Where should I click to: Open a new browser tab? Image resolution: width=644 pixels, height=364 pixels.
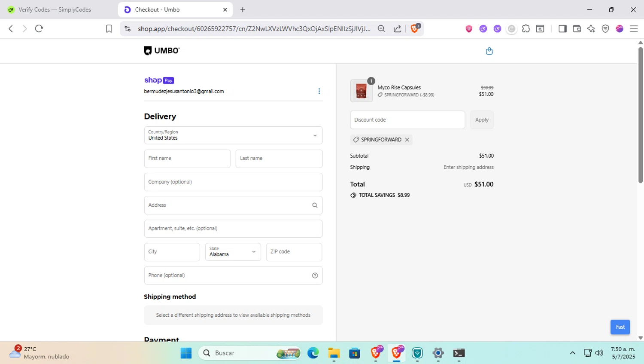[x=243, y=9]
